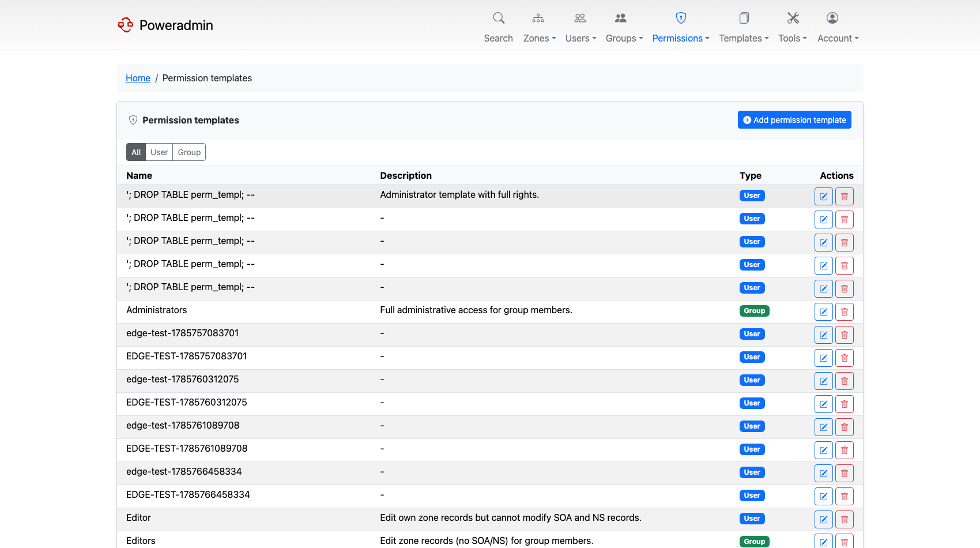
Task: Follow the Home breadcrumb link
Action: [x=138, y=78]
